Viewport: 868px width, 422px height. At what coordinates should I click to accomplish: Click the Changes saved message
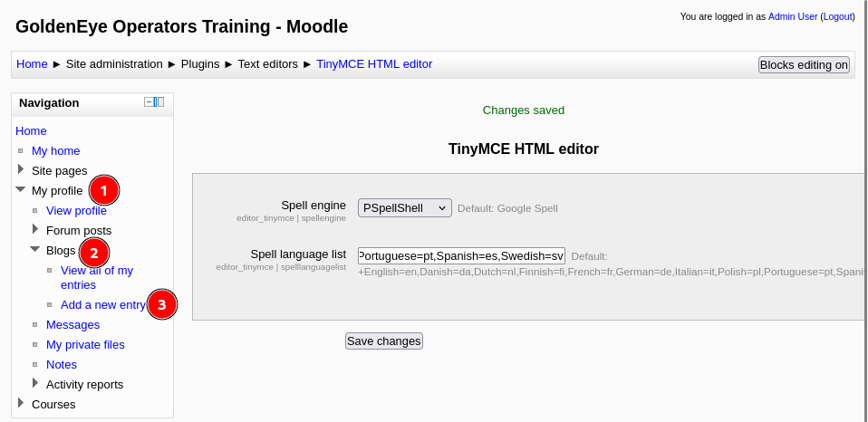point(524,110)
